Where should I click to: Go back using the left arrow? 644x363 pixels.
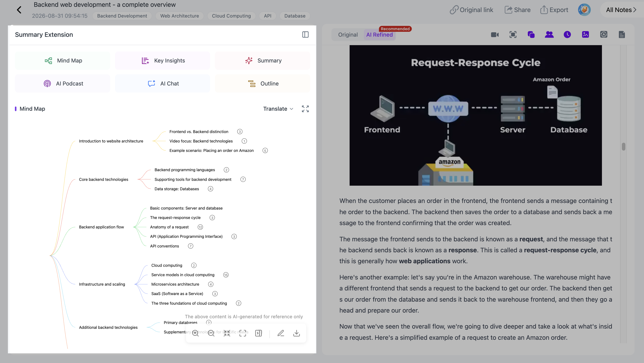tap(19, 10)
